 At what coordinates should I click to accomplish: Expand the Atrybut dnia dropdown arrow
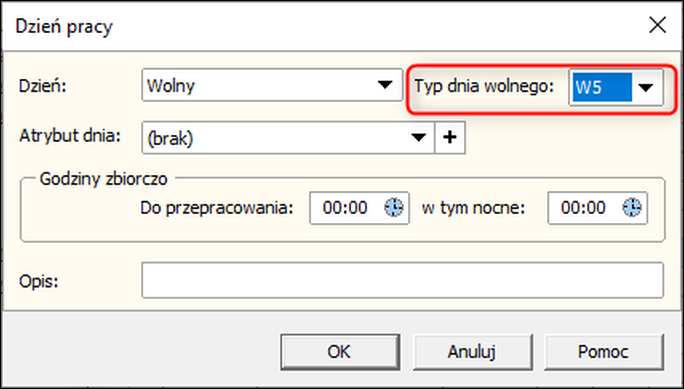point(418,138)
